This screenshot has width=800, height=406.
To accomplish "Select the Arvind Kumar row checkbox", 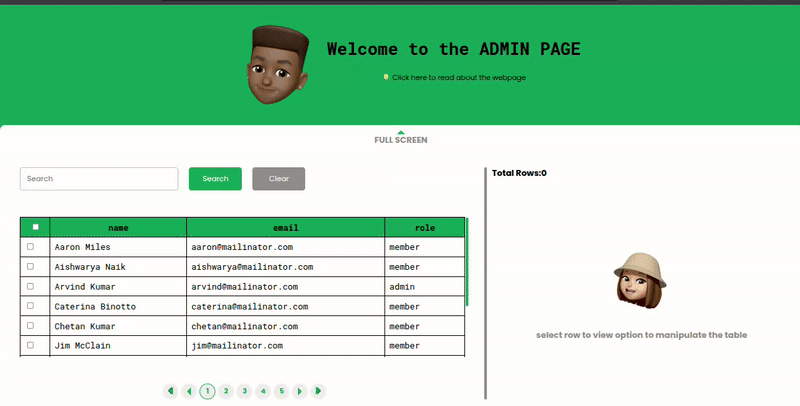I will point(31,286).
